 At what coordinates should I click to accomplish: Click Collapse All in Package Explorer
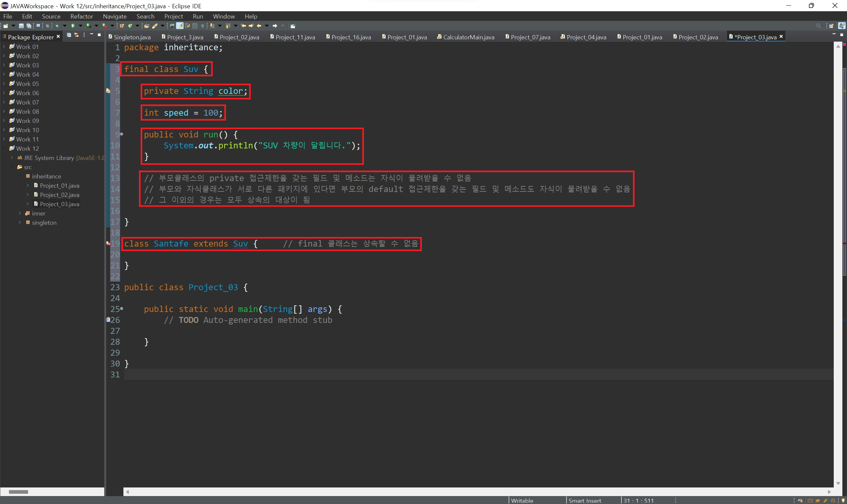pyautogui.click(x=69, y=35)
